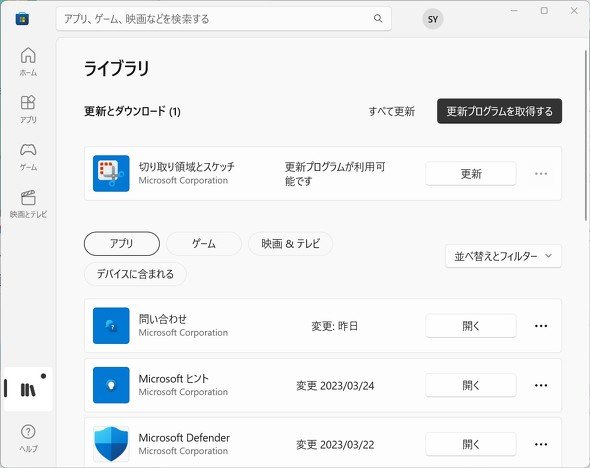Select the デバイスに含まれる filter
Screen dimensions: 590x468
click(x=135, y=274)
